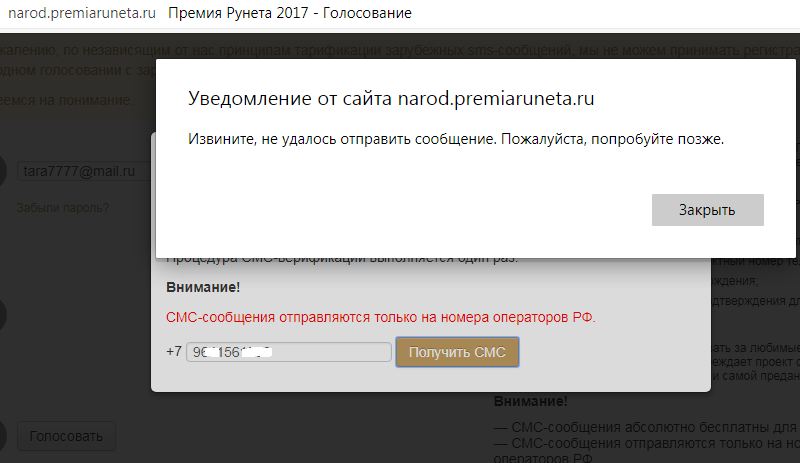Click the background Внимание! heading at bottom right

(x=531, y=401)
